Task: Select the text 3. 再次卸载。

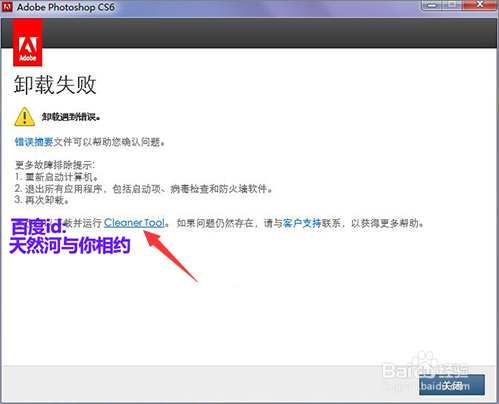Action: [42, 200]
